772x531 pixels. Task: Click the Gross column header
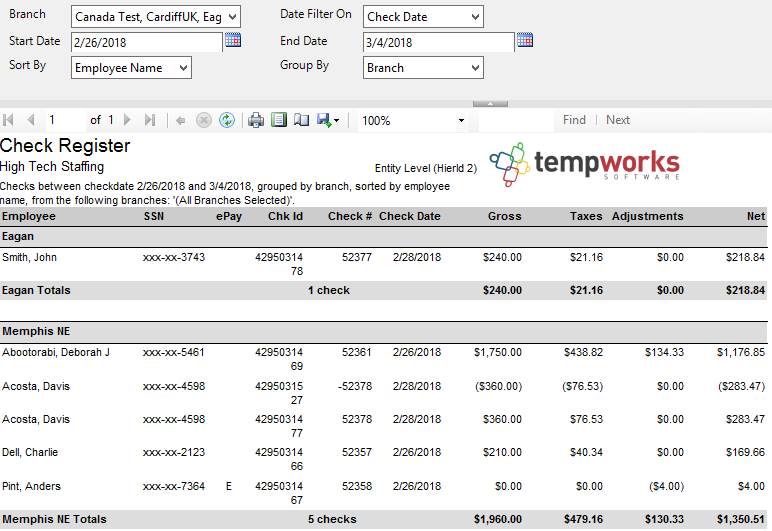(x=505, y=217)
